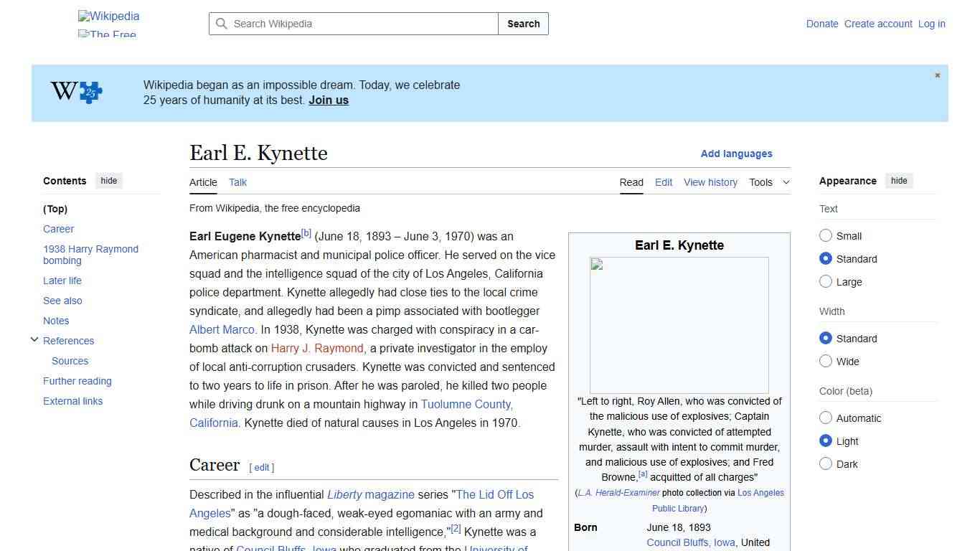The width and height of the screenshot is (980, 551).
Task: Click the Search button
Action: pos(523,24)
